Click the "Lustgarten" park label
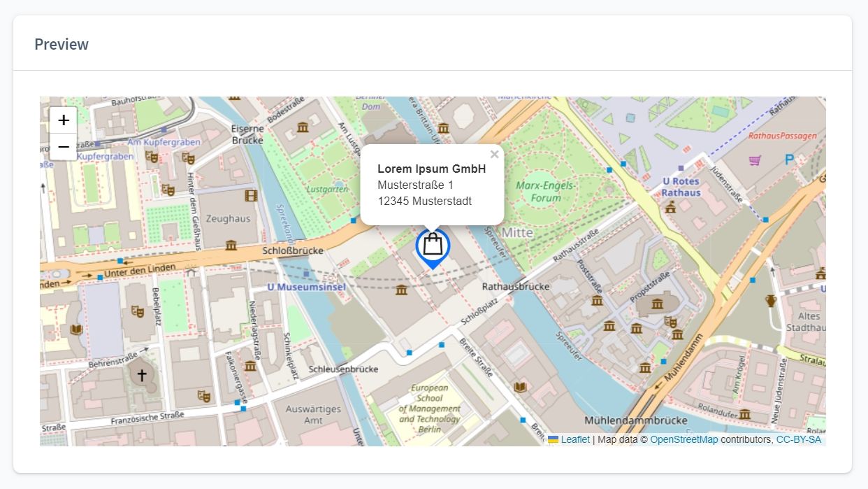This screenshot has width=868, height=489. click(x=328, y=189)
